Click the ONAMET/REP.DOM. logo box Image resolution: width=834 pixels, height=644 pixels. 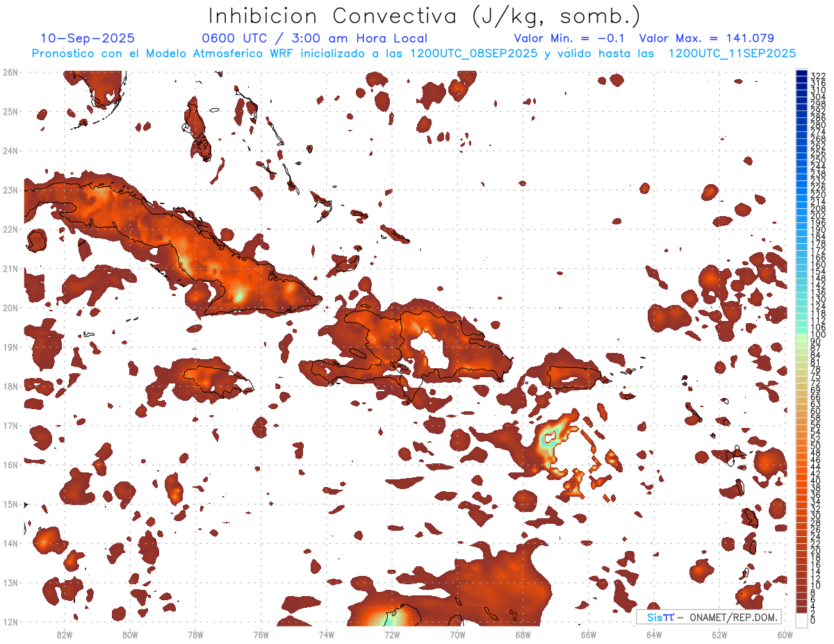[709, 617]
